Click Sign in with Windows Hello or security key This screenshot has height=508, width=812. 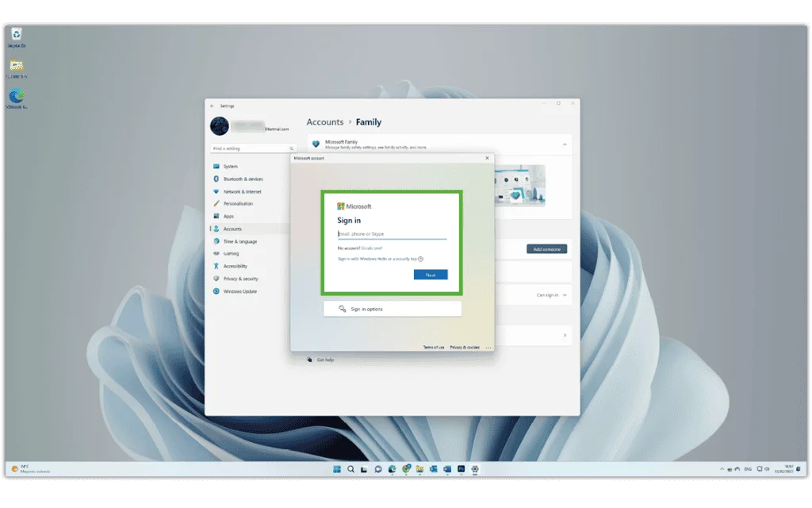tap(377, 259)
